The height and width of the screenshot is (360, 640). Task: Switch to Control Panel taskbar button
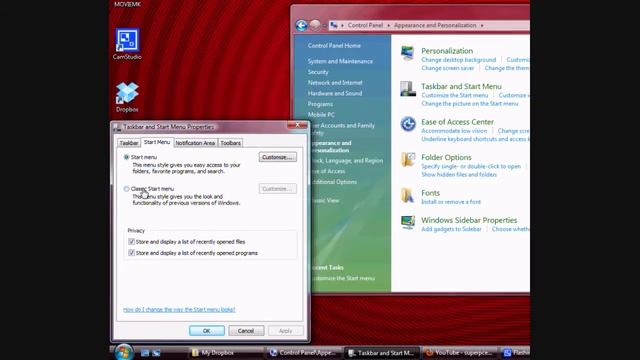tap(303, 353)
